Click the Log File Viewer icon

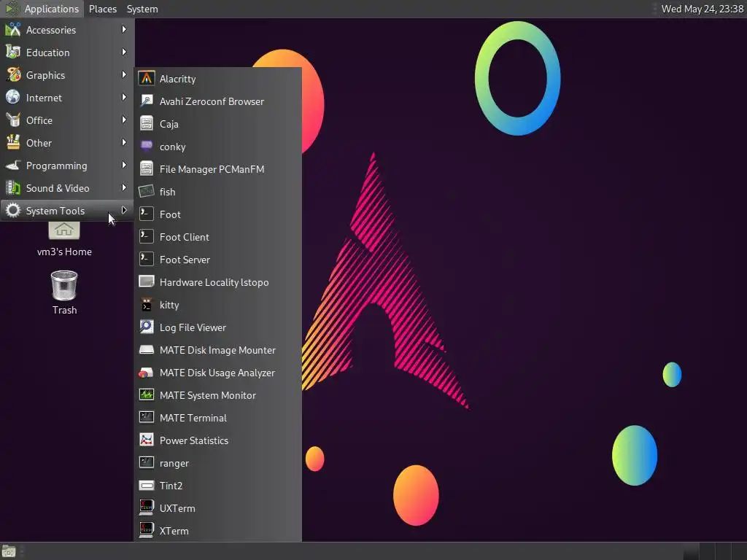coord(146,327)
